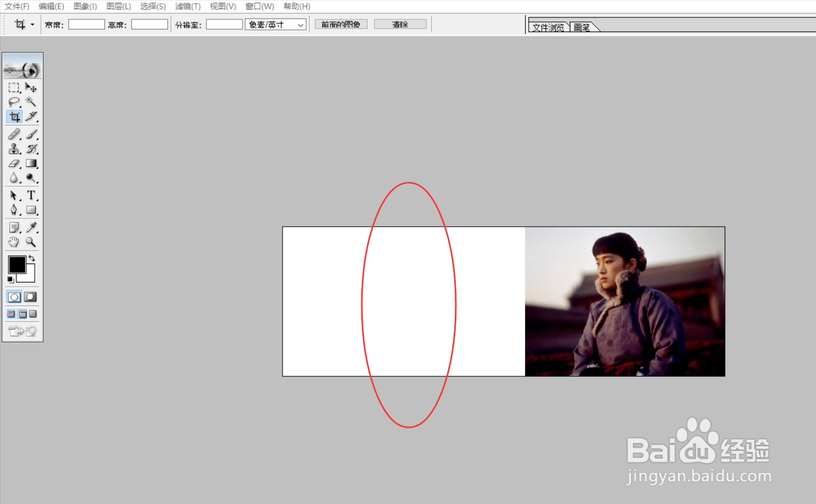This screenshot has height=504, width=816.
Task: Click the 前面的图象 button
Action: click(341, 24)
